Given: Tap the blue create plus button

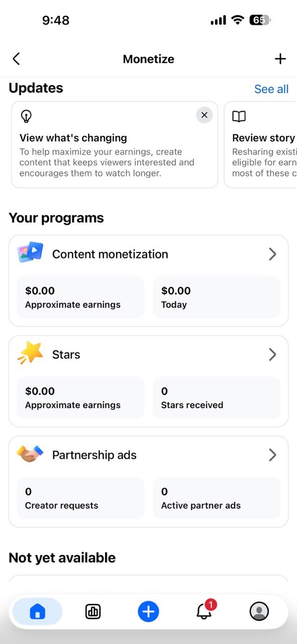Looking at the screenshot, I should pyautogui.click(x=148, y=611).
